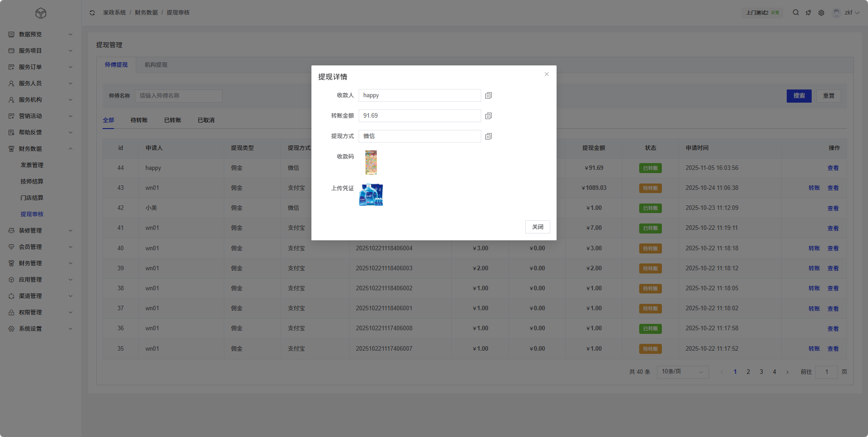Open the 收款码 QR code thumbnail

pyautogui.click(x=371, y=163)
